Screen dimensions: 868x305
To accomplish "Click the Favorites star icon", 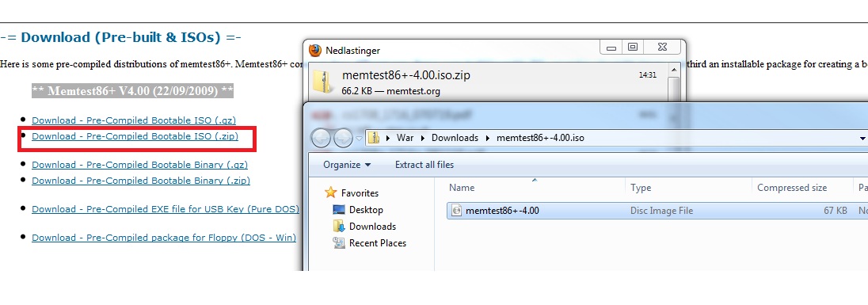I will tap(331, 193).
